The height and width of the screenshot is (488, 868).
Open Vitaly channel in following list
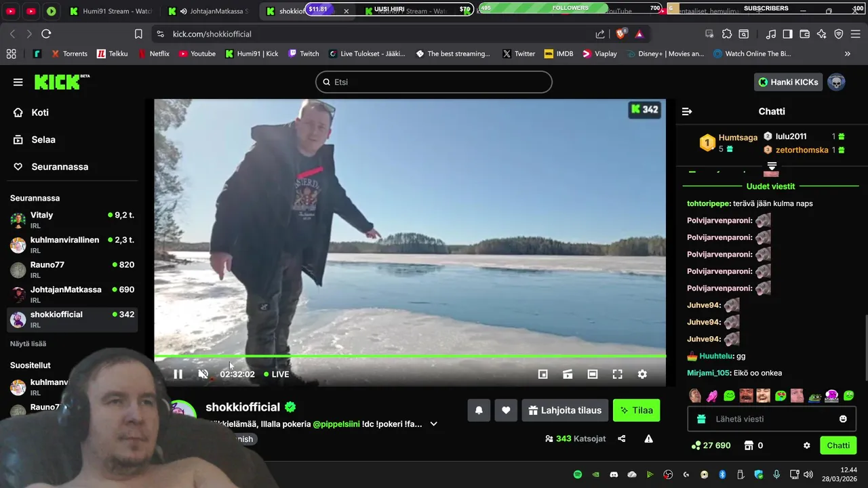pos(72,220)
